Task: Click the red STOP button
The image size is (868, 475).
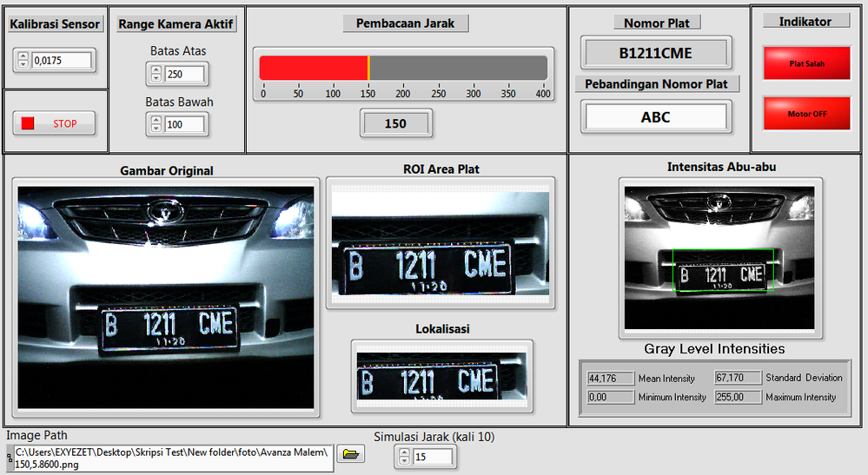Action: tap(54, 123)
